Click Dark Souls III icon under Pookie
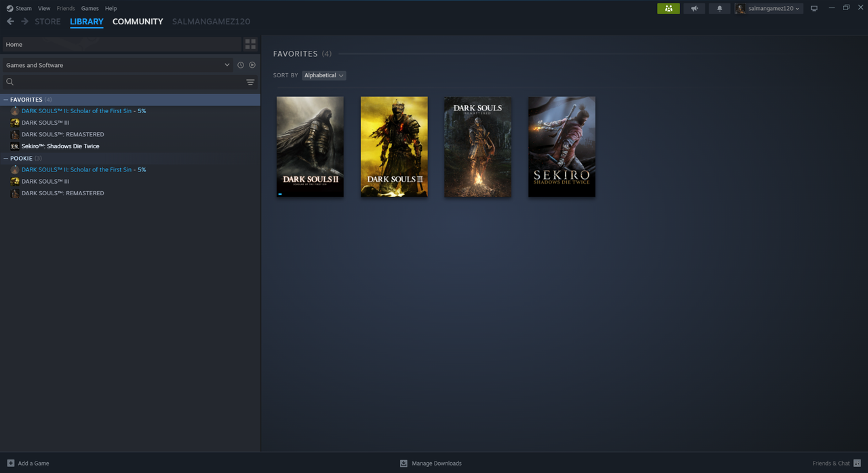 (x=15, y=181)
